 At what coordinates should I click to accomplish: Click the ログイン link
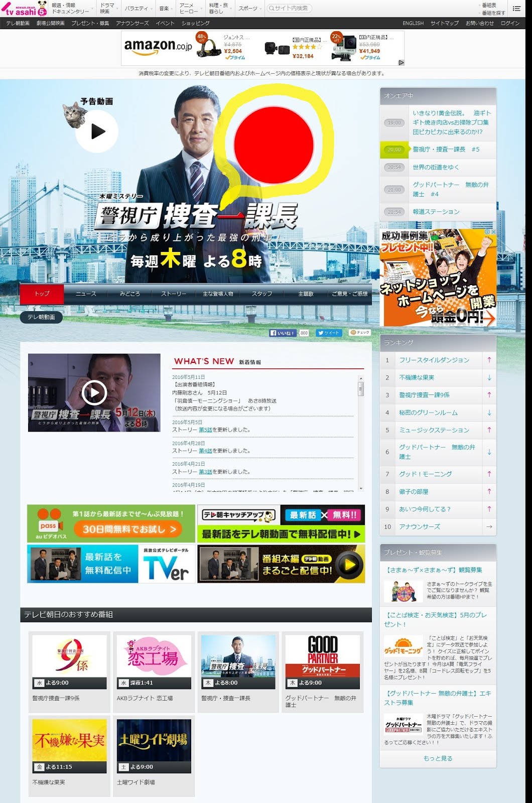tap(510, 23)
